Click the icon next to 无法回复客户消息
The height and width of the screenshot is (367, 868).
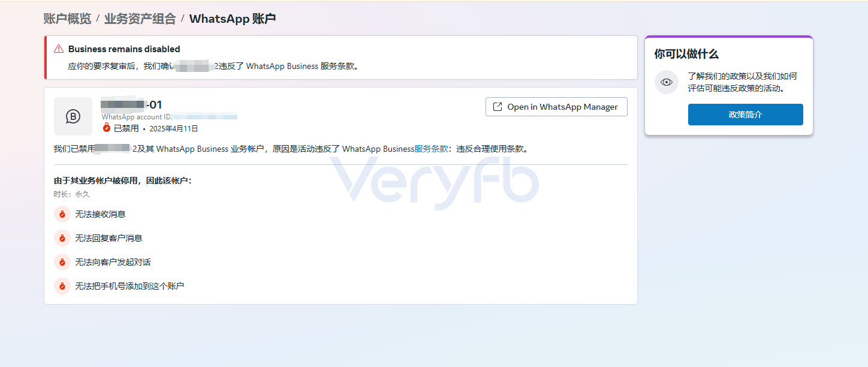pos(62,238)
